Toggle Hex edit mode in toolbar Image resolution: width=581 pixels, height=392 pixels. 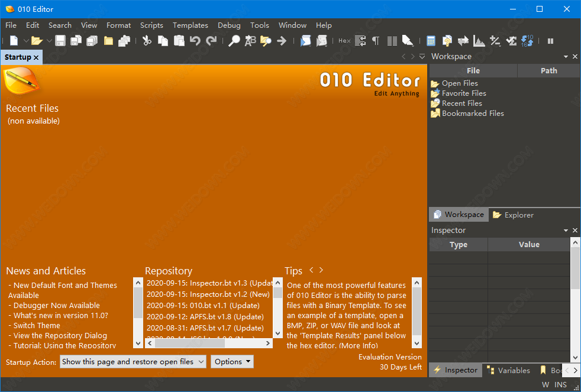pyautogui.click(x=344, y=41)
